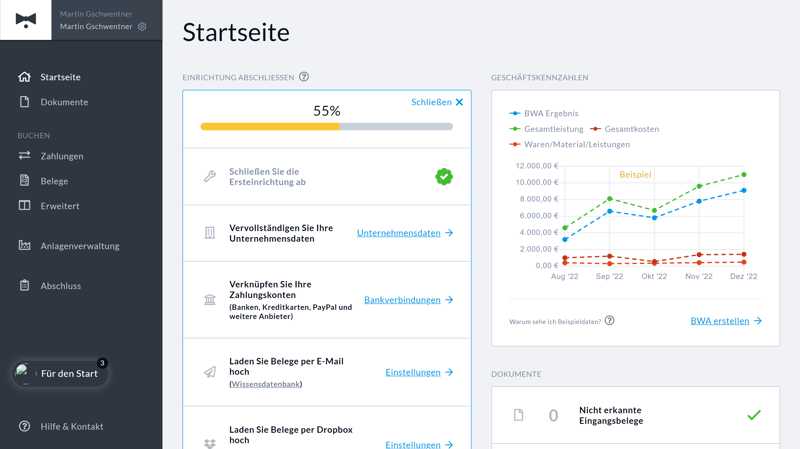Toggle Waren/Material/Leistungen series in legend

569,144
